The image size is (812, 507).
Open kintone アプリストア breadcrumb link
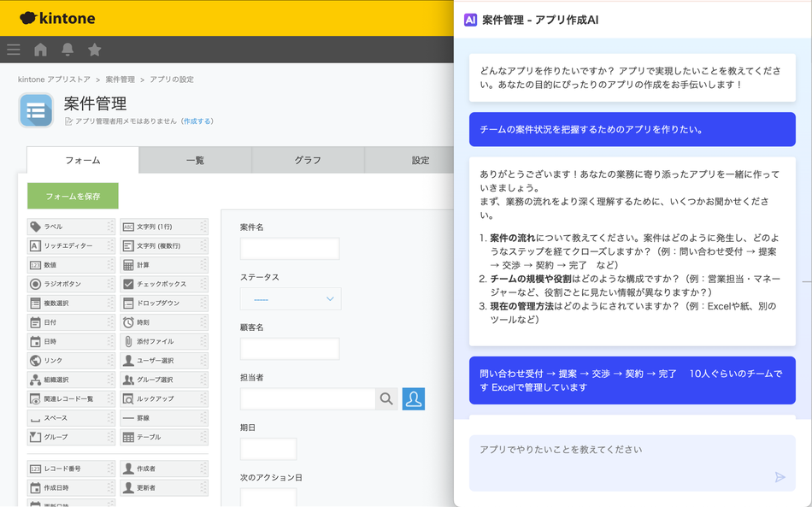(54, 80)
